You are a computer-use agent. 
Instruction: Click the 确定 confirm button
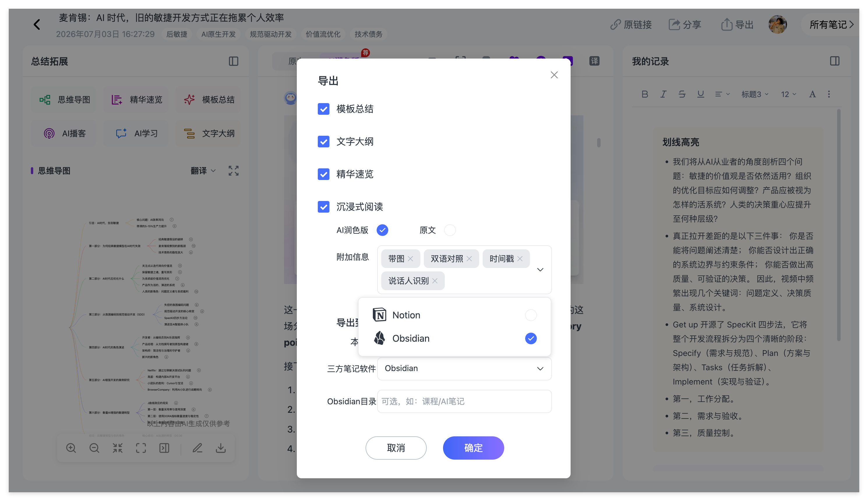[x=473, y=448]
